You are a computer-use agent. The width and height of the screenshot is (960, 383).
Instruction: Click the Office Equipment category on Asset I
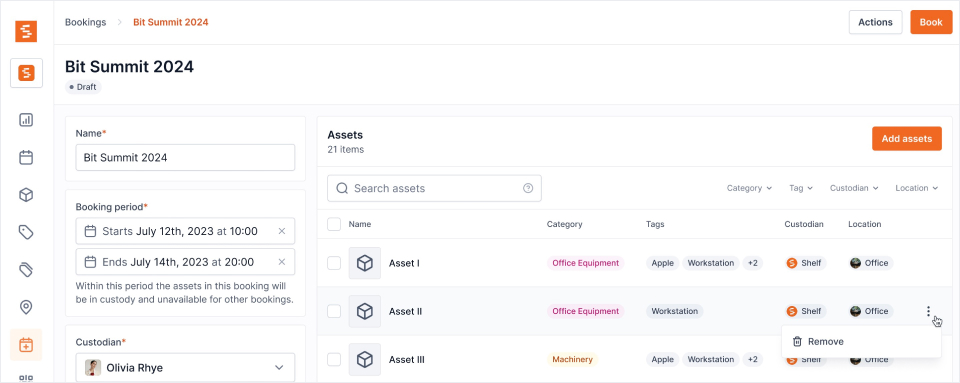585,263
